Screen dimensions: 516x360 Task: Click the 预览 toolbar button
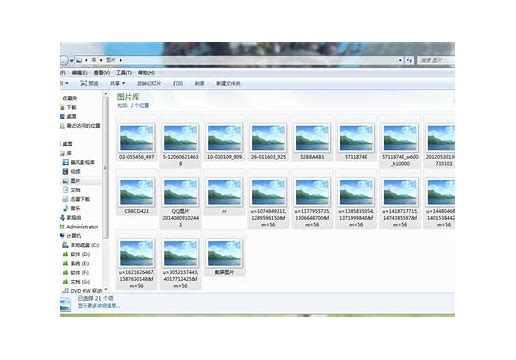[x=89, y=83]
